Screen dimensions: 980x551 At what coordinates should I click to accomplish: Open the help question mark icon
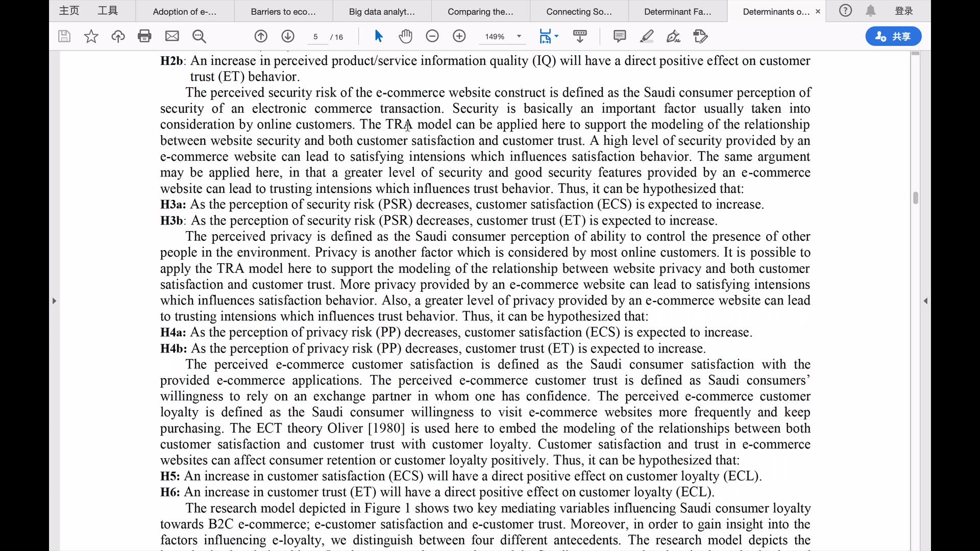tap(845, 11)
